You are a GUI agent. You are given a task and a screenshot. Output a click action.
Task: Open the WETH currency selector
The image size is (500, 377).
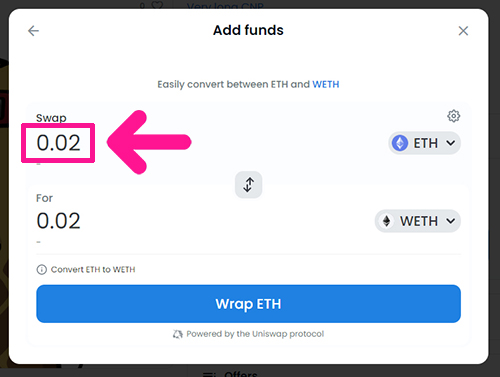point(418,221)
